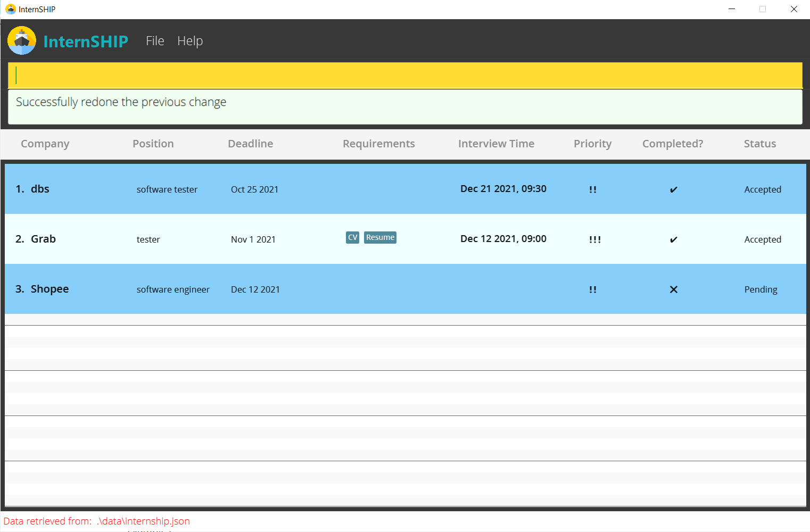Click the 'software engineer' position text
Image resolution: width=810 pixels, height=532 pixels.
click(x=173, y=289)
